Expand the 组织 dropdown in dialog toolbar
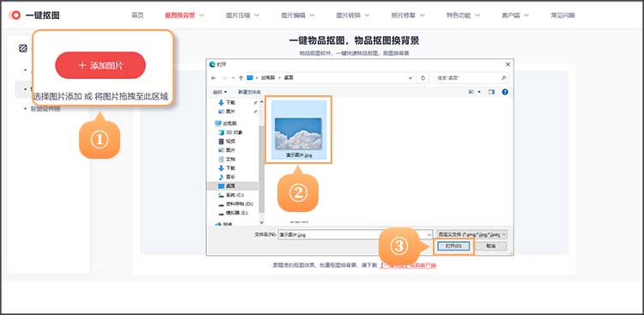Viewport: 644px width, 315px height. pos(220,92)
